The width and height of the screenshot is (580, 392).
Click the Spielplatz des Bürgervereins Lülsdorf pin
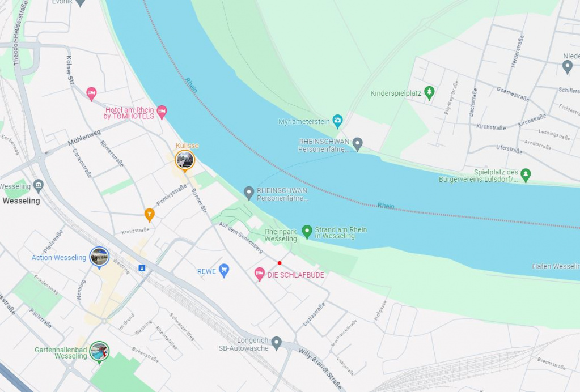(526, 174)
